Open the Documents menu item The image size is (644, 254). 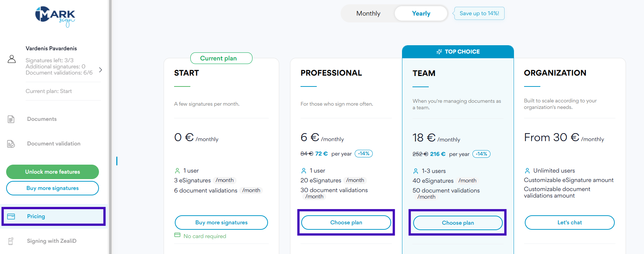coord(42,119)
